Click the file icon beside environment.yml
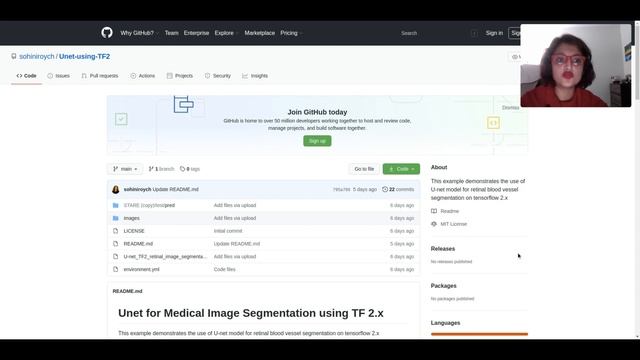 pos(116,269)
